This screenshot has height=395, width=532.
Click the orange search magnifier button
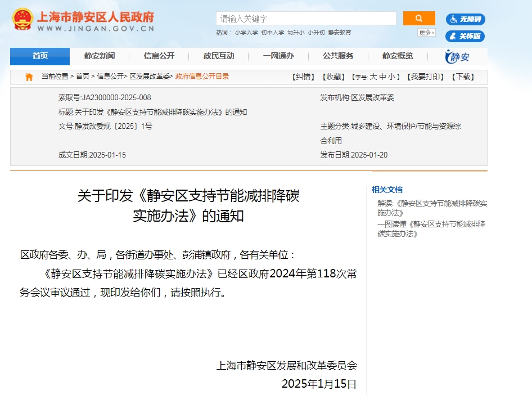coord(418,18)
